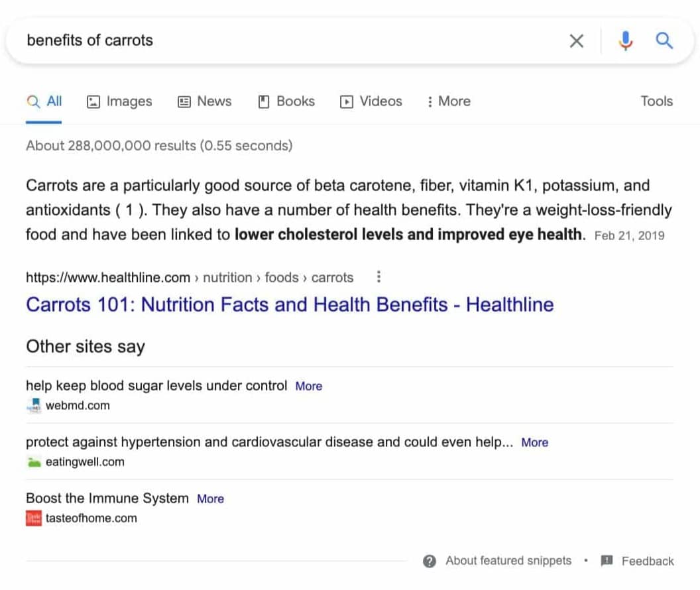Start voice search with microphone icon

point(624,41)
